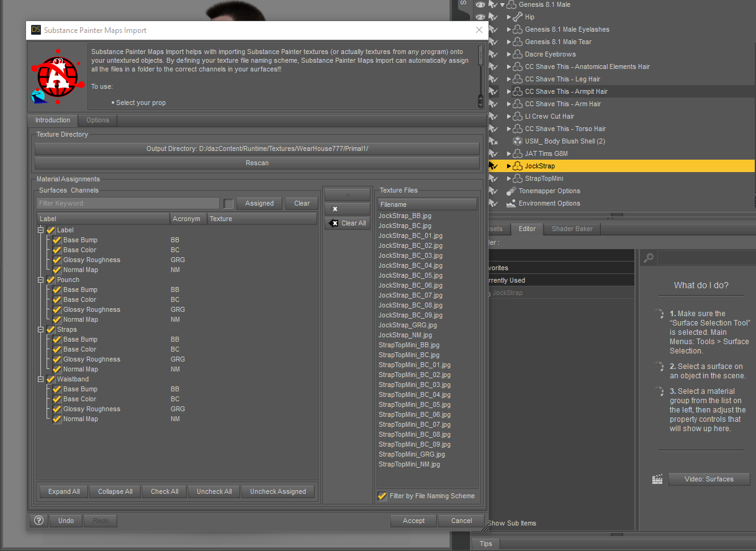Click the Environment Options node icon
Image resolution: width=756 pixels, height=551 pixels.
[511, 203]
